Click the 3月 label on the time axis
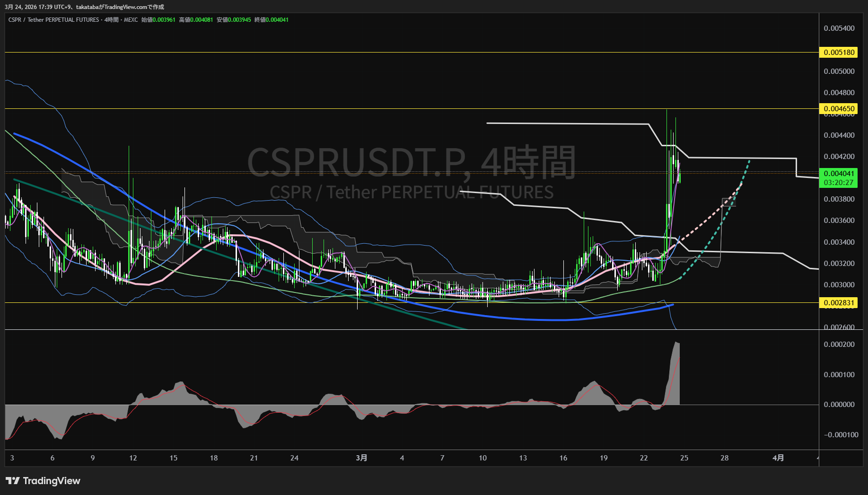This screenshot has width=868, height=495. click(361, 458)
